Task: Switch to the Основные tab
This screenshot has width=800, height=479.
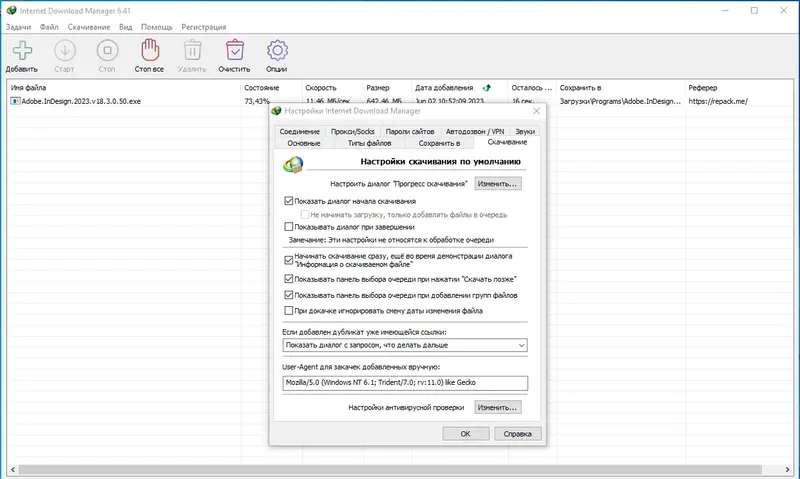Action: click(x=304, y=143)
